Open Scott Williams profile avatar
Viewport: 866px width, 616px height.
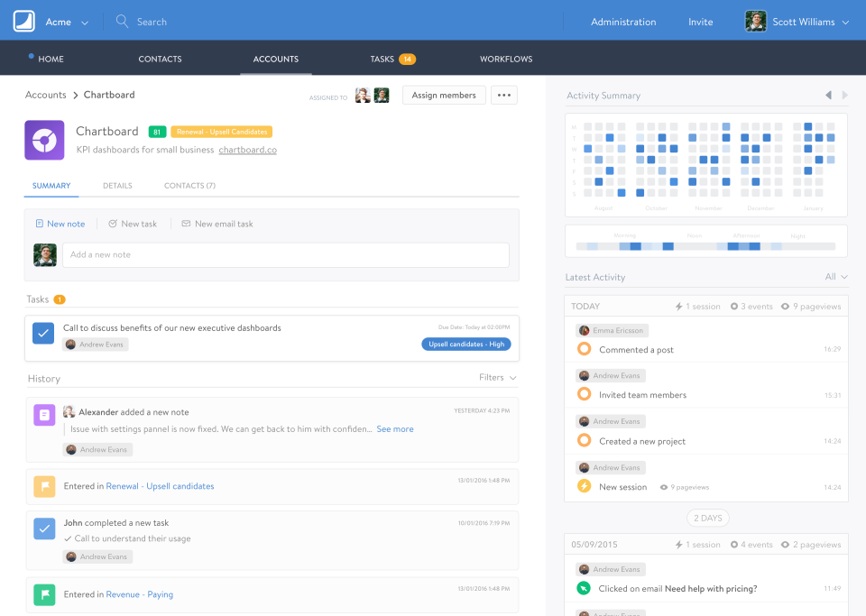(756, 22)
